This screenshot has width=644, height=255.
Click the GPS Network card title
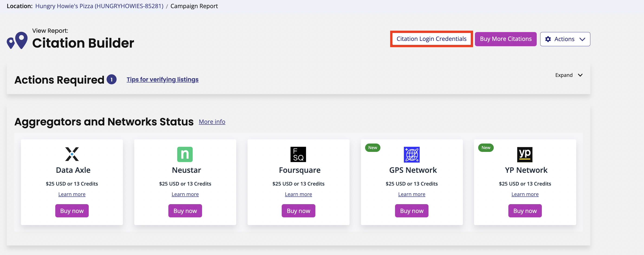point(413,170)
